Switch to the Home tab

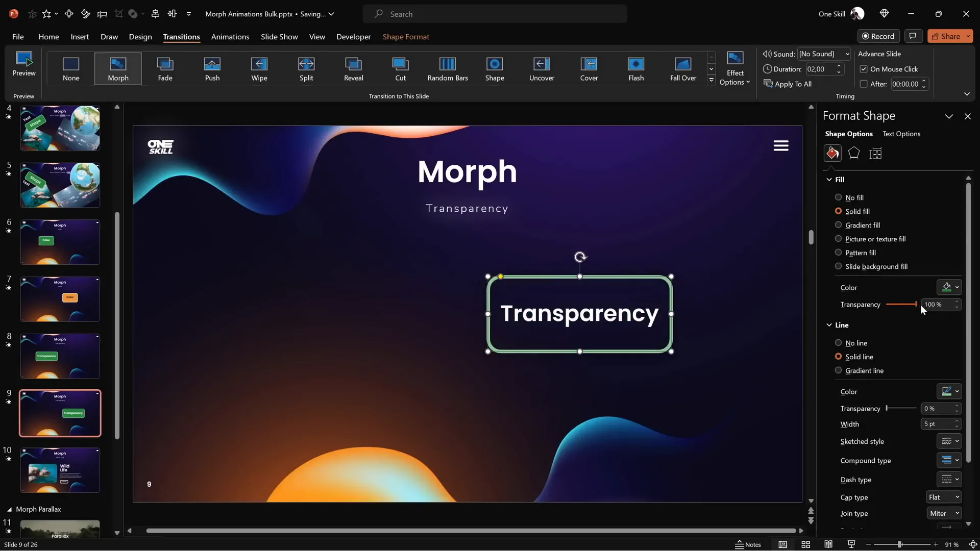coord(48,37)
